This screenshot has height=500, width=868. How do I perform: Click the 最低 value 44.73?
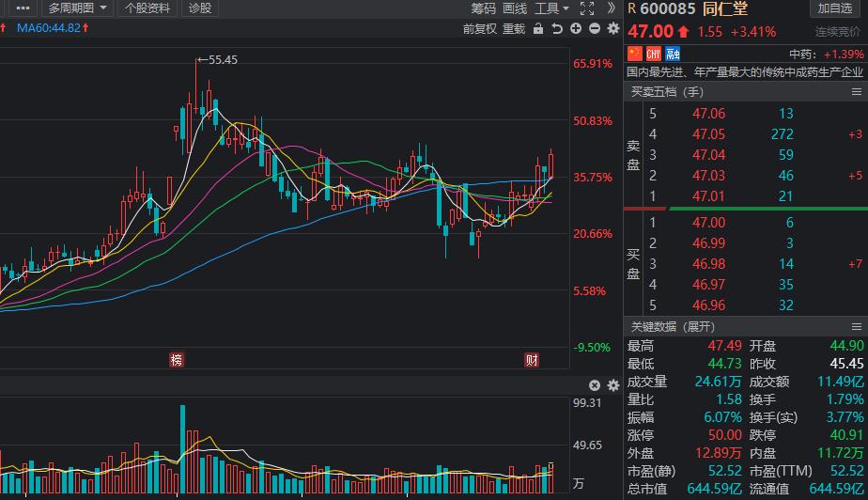(x=724, y=364)
